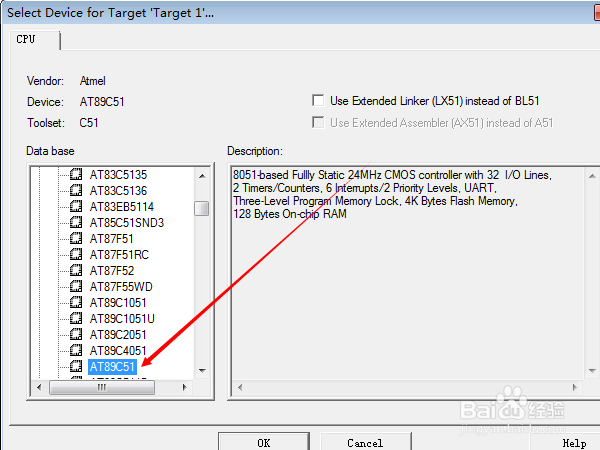Click chip icon beside AT83C5135
Viewport: 600px width, 450px height.
76,174
